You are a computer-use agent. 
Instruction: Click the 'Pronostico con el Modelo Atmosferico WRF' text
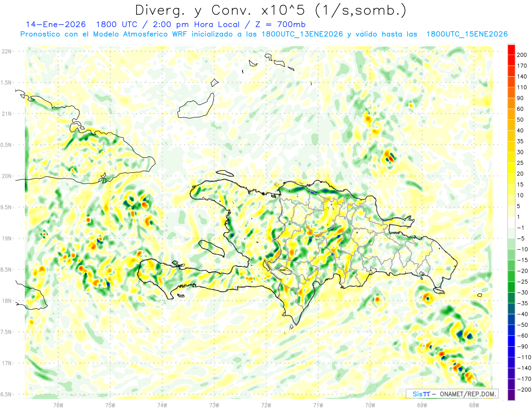tap(104, 34)
